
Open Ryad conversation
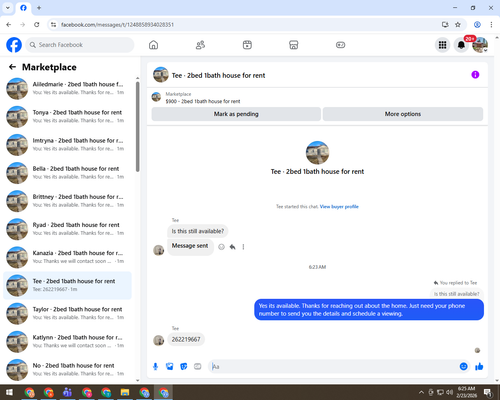click(67, 229)
